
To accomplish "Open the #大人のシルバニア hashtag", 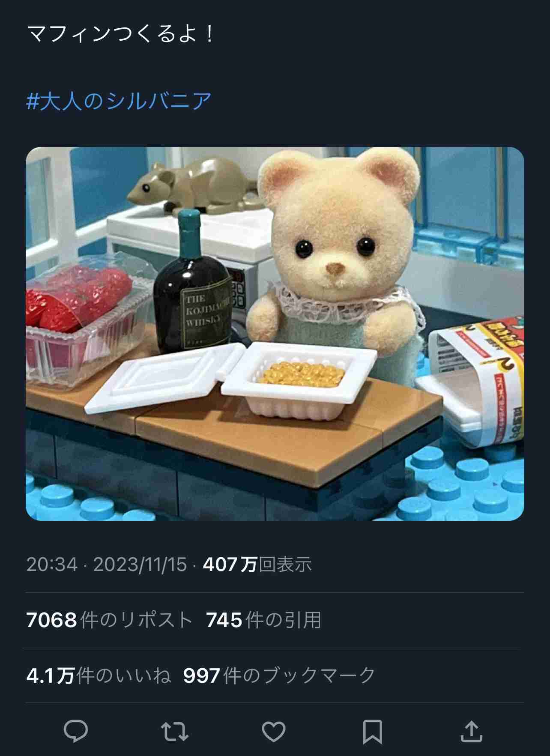I will [119, 102].
